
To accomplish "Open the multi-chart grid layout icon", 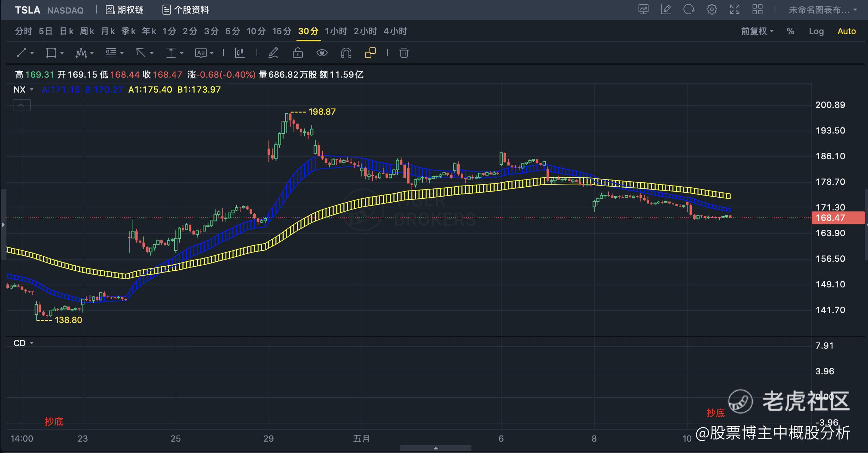I will coord(757,10).
